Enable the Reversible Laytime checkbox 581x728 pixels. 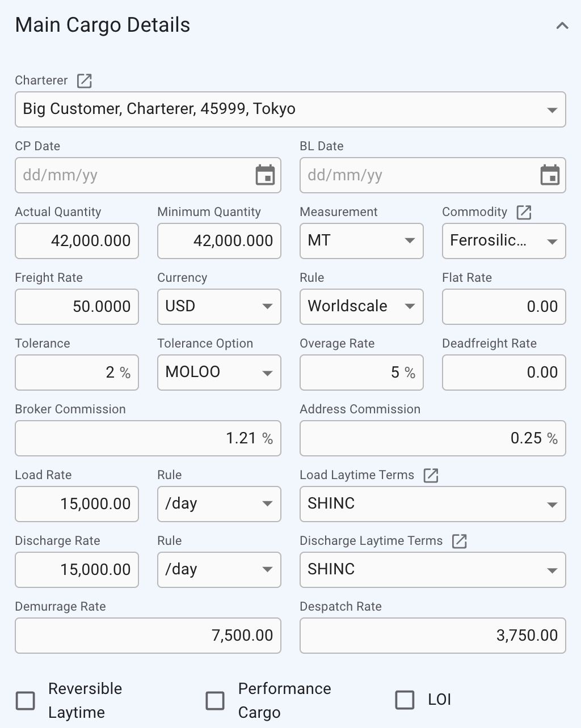tap(26, 700)
